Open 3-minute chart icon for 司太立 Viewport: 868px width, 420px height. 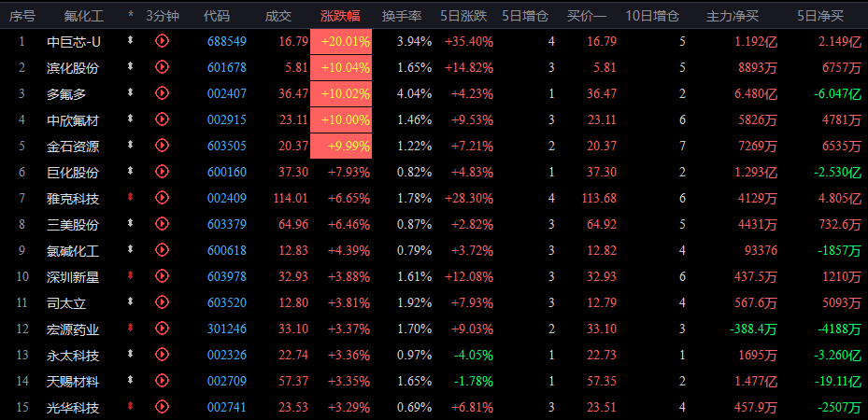162,301
